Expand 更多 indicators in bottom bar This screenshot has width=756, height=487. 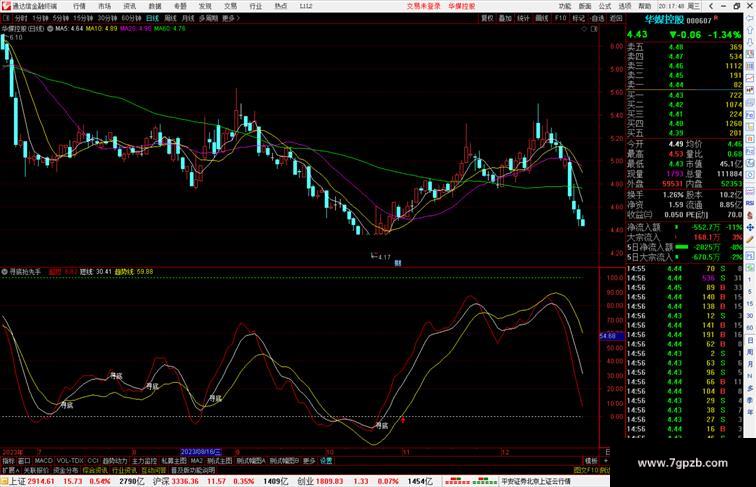[x=309, y=461]
